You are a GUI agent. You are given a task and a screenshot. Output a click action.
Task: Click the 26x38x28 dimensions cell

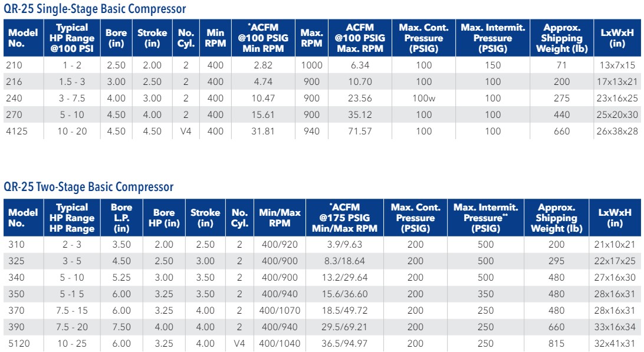[617, 131]
